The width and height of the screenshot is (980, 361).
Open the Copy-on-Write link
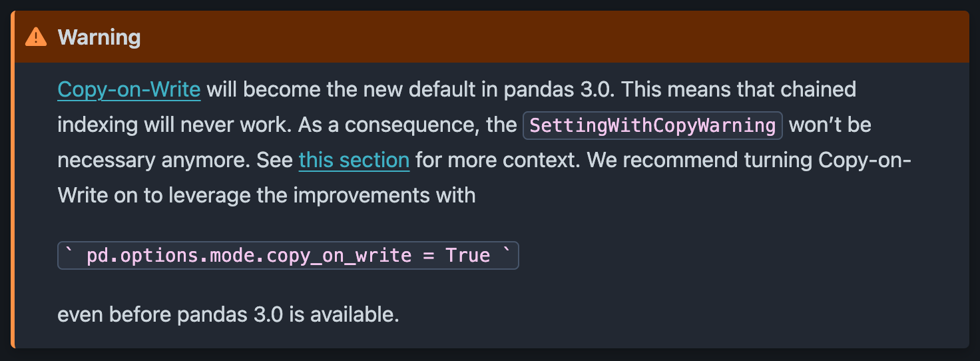129,89
